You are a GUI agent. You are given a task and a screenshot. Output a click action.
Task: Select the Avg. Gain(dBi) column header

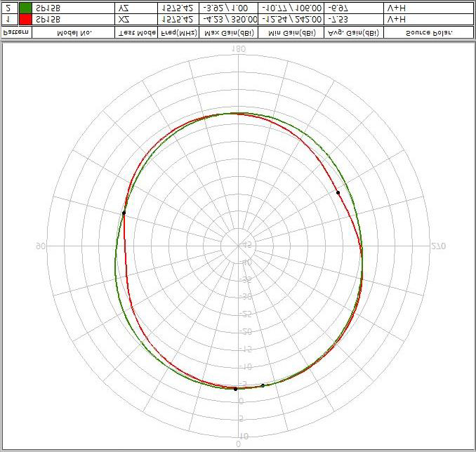pyautogui.click(x=353, y=32)
